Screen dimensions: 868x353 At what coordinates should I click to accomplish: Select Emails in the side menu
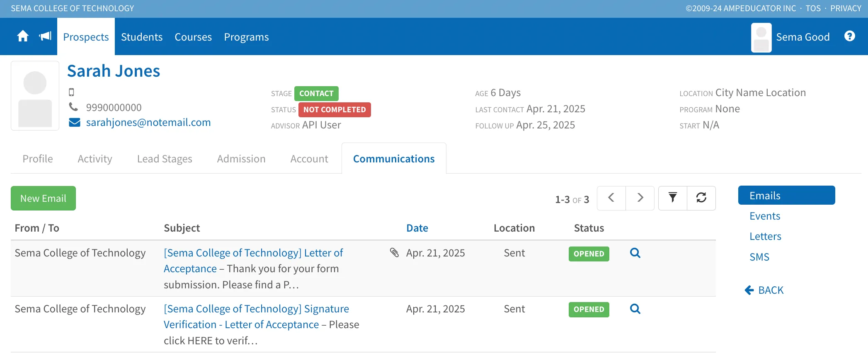[x=786, y=196]
